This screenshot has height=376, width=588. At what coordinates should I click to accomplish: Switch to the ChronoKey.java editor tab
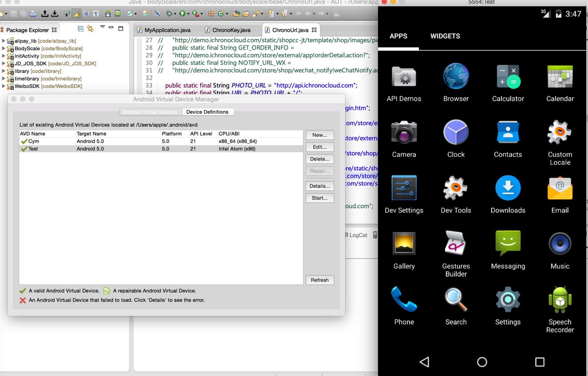coord(228,30)
